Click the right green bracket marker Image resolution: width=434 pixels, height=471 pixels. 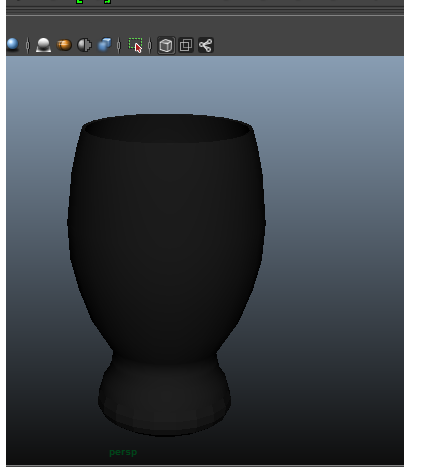107,2
